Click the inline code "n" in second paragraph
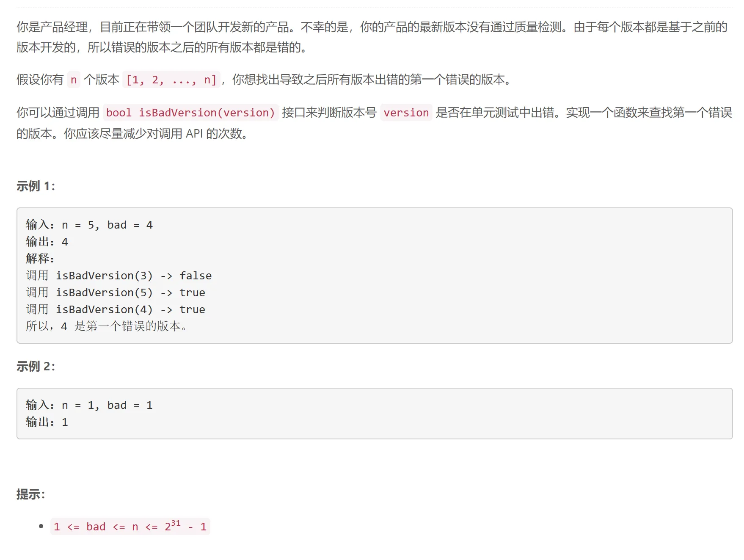 (74, 80)
